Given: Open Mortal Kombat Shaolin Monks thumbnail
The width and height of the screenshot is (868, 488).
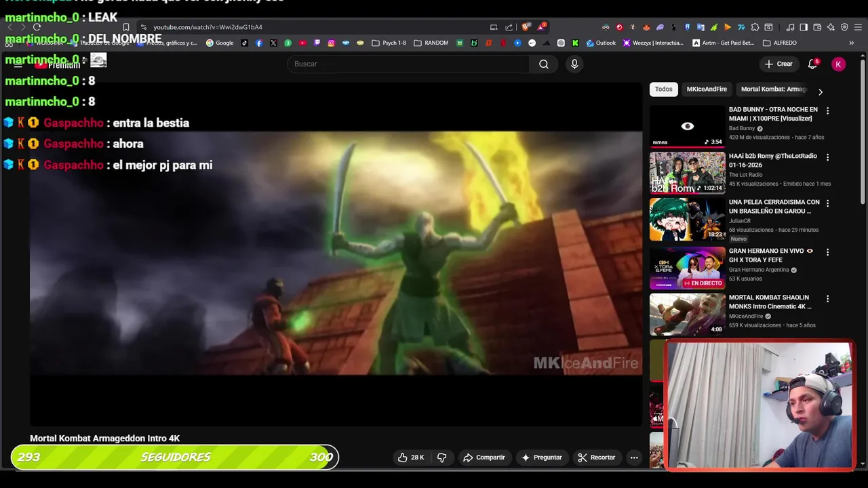Looking at the screenshot, I should click(688, 314).
